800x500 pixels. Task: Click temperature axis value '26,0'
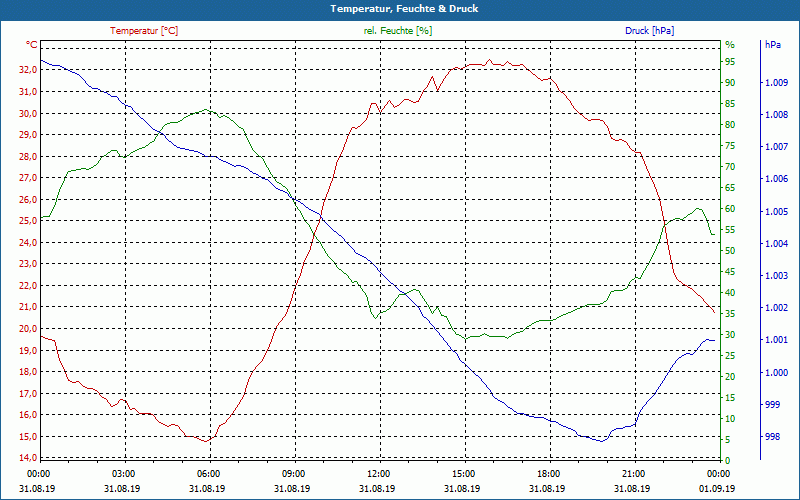pos(28,199)
